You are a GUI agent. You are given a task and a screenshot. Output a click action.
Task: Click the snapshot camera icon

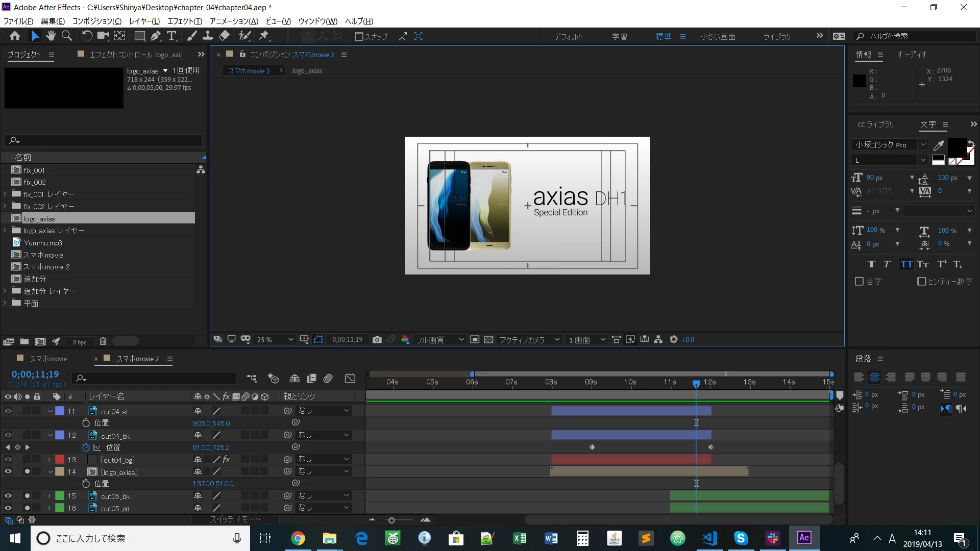377,340
